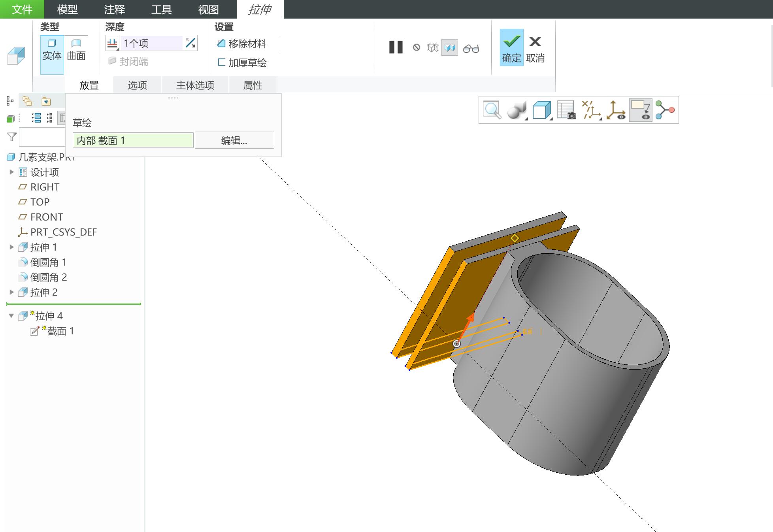Switch to the 选项 tab
Screen dimensions: 773x532
click(x=137, y=85)
